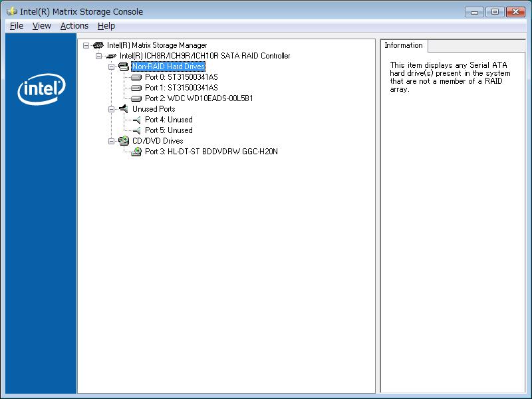Click the SATA RAID Controller chip icon
The height and width of the screenshot is (399, 532).
click(x=111, y=56)
